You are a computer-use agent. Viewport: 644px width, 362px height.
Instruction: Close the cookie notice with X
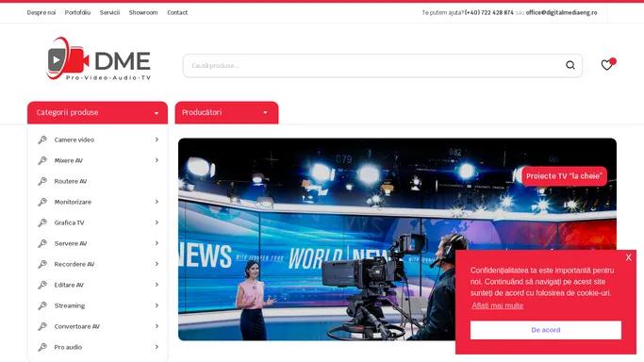(x=628, y=257)
